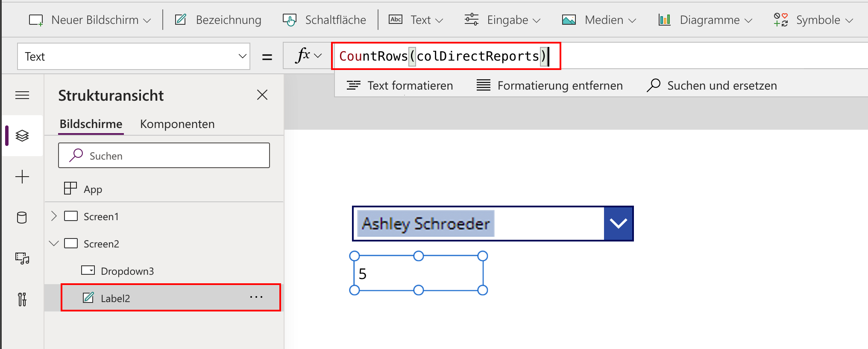The height and width of the screenshot is (349, 868).
Task: Toggle the hamburger menu in left rail
Action: [22, 95]
